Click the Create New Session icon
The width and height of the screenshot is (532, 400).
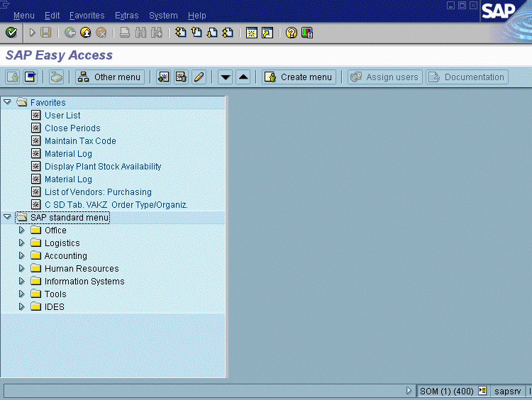click(251, 33)
